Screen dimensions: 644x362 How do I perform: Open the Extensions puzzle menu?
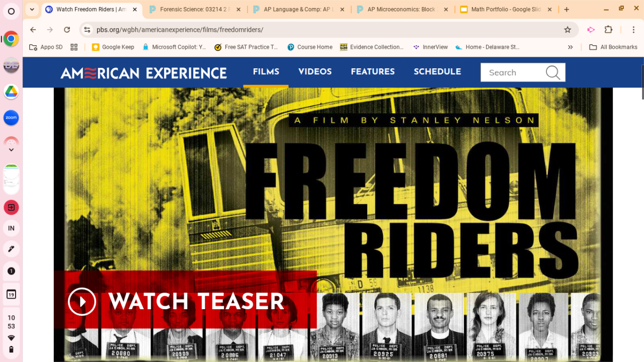click(x=608, y=30)
